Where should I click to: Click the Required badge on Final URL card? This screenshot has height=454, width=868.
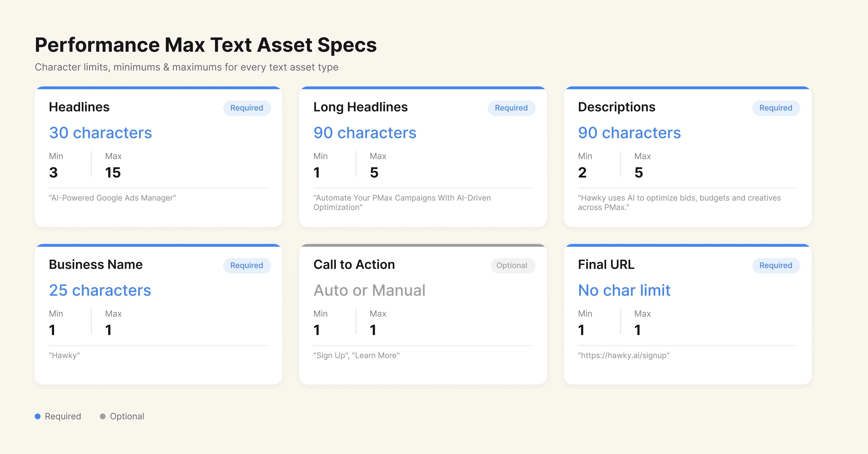tap(776, 265)
